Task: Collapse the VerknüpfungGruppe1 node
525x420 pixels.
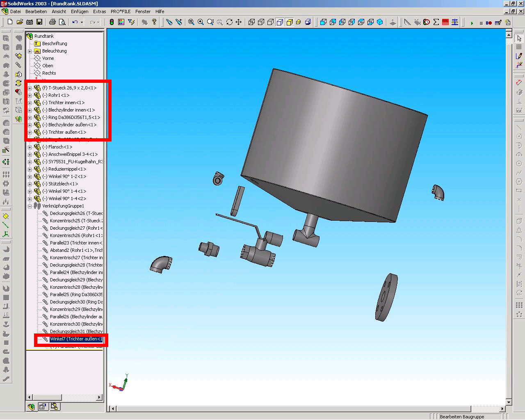Action: pos(30,206)
